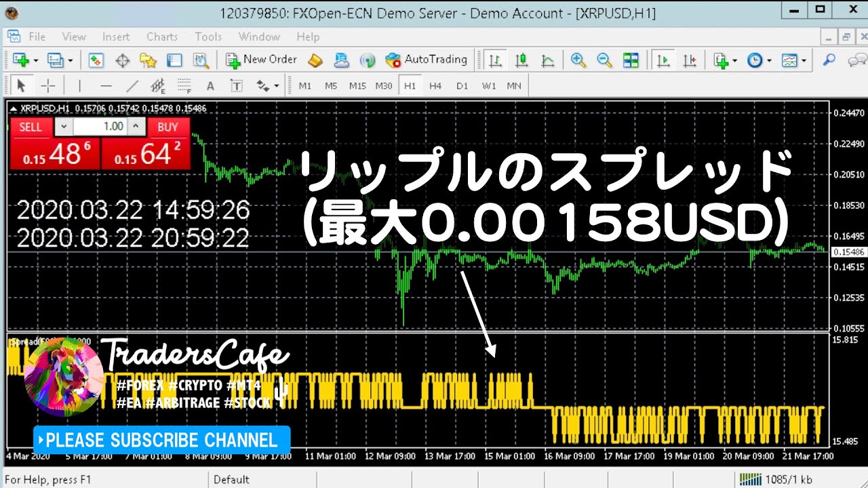Switch timeframe to H4
Screen dimensions: 868x488
click(435, 86)
